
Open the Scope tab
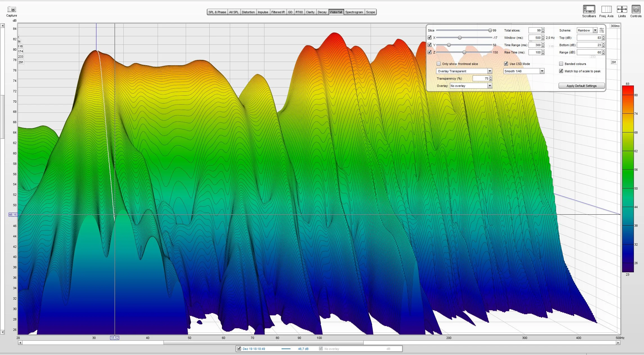370,12
